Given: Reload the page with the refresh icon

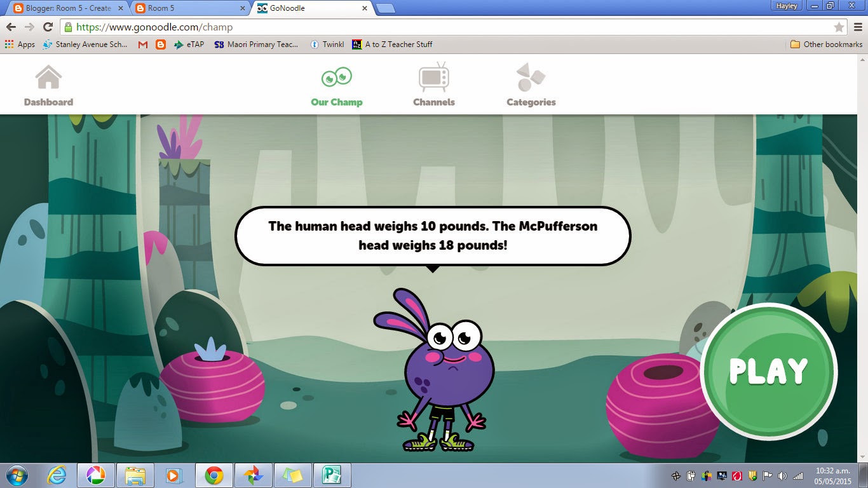Looking at the screenshot, I should (48, 27).
